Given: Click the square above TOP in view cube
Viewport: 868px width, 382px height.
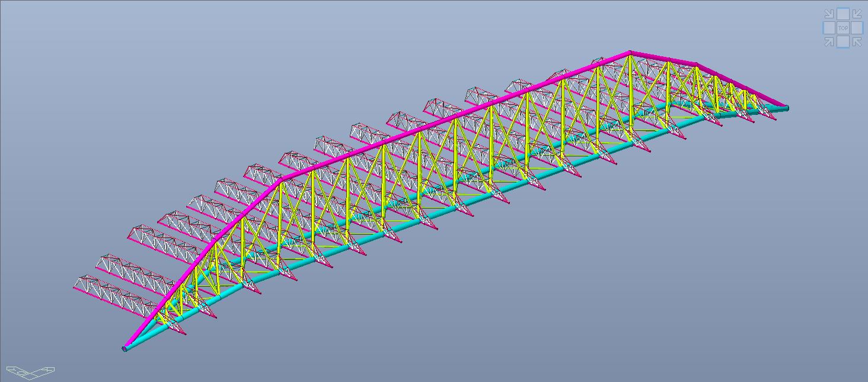Looking at the screenshot, I should 843,14.
